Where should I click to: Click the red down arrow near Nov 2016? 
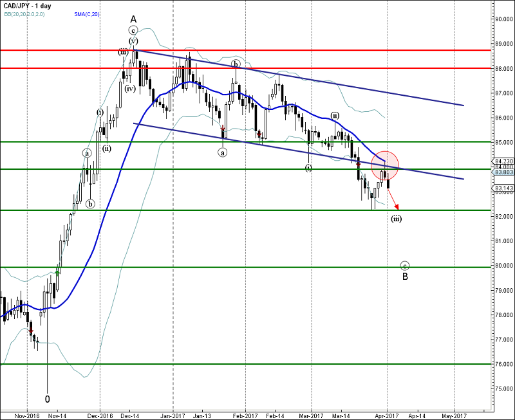point(31,331)
